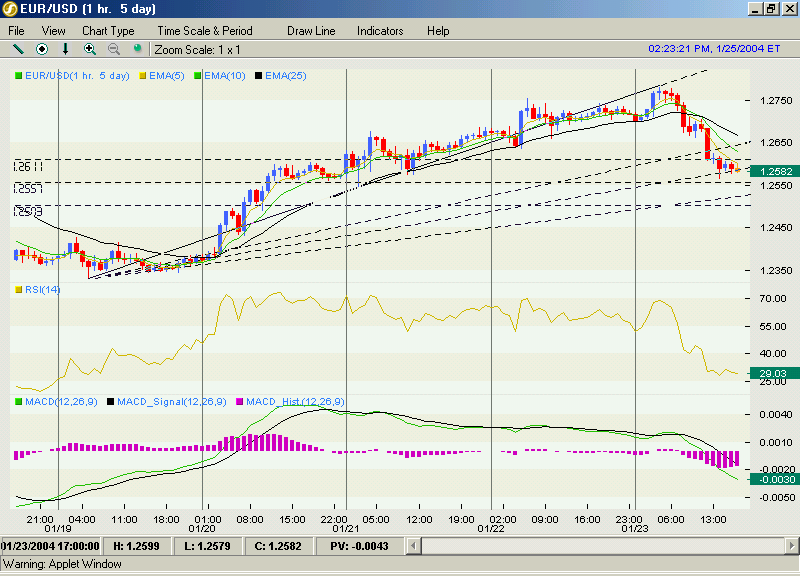
Task: Click the 01/21 date marker on time axis
Action: click(x=346, y=529)
